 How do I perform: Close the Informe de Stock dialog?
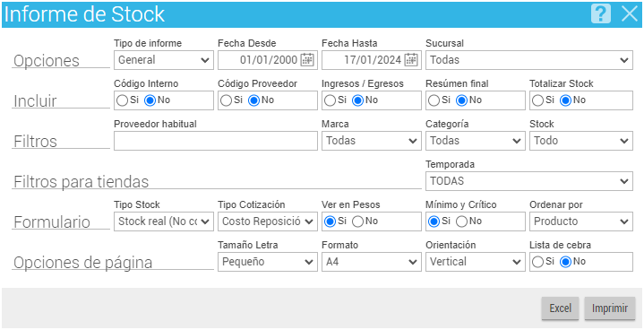coord(629,14)
